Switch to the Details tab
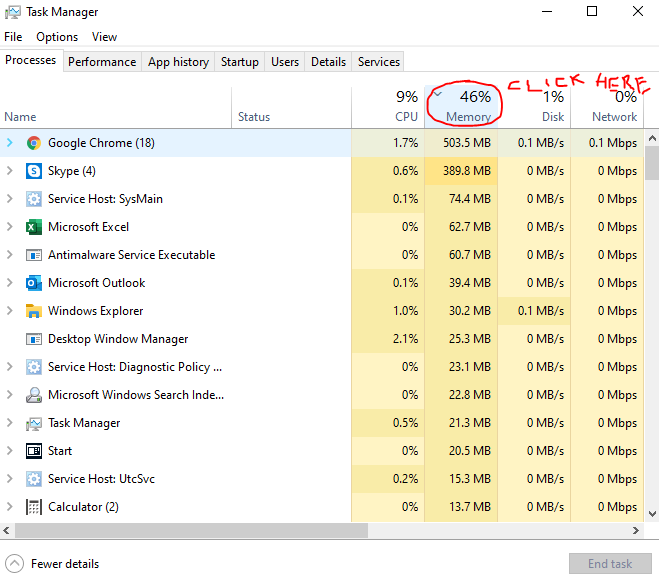 [328, 62]
